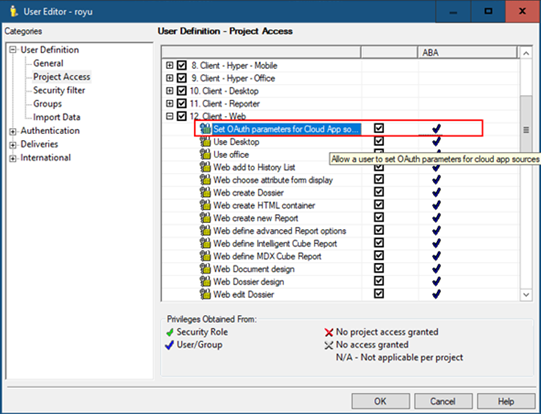This screenshot has height=414, width=541.
Task: Click privilege icon beside Use Desktop
Action: point(205,142)
